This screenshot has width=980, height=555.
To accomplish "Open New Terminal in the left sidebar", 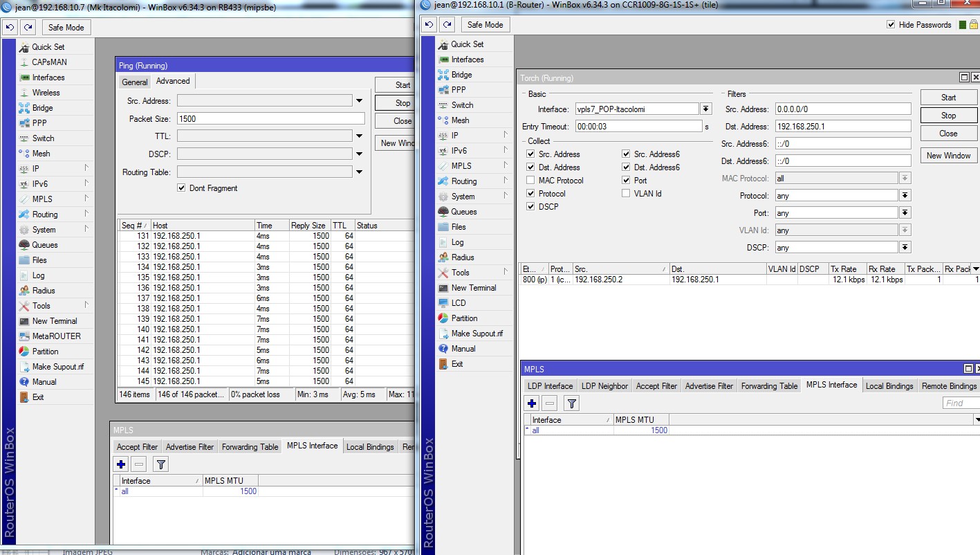I will click(54, 321).
